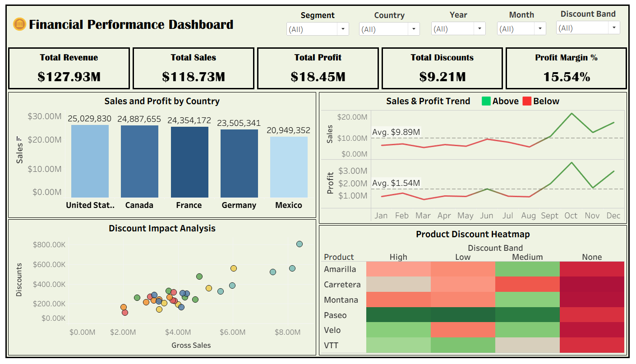Click the 20,949,352 bar label

tap(289, 130)
